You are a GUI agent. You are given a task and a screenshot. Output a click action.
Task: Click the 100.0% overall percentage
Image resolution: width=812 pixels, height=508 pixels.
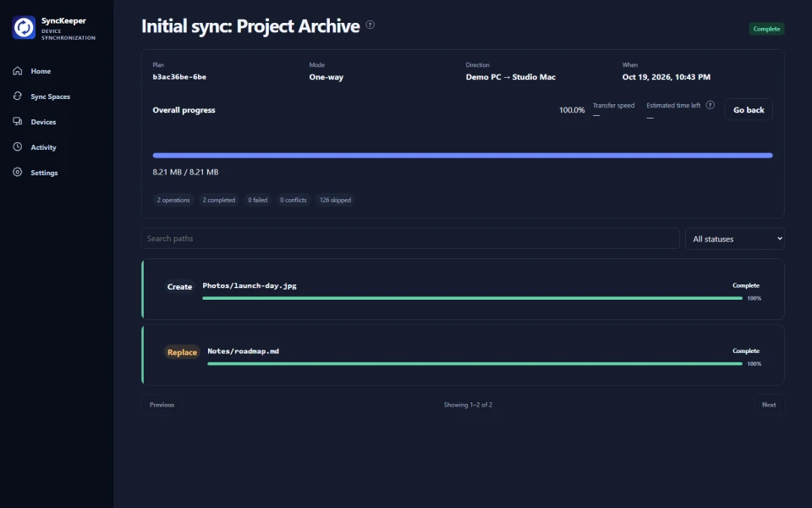click(572, 110)
